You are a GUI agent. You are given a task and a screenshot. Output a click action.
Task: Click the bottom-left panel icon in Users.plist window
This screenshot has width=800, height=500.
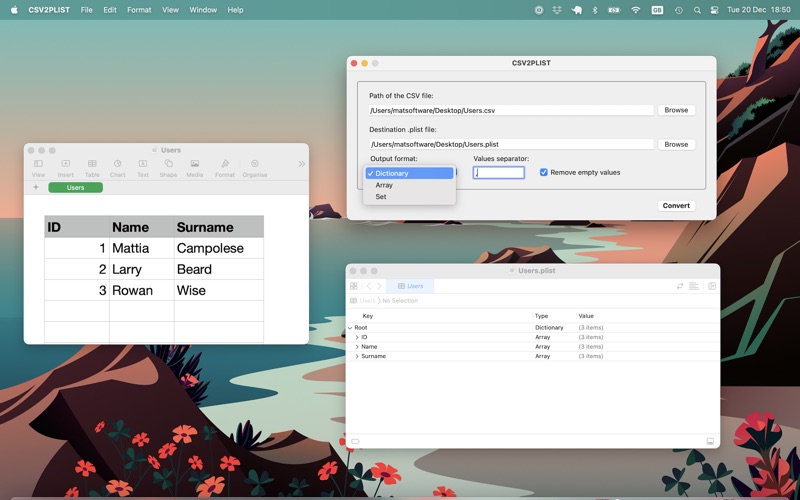tap(355, 441)
